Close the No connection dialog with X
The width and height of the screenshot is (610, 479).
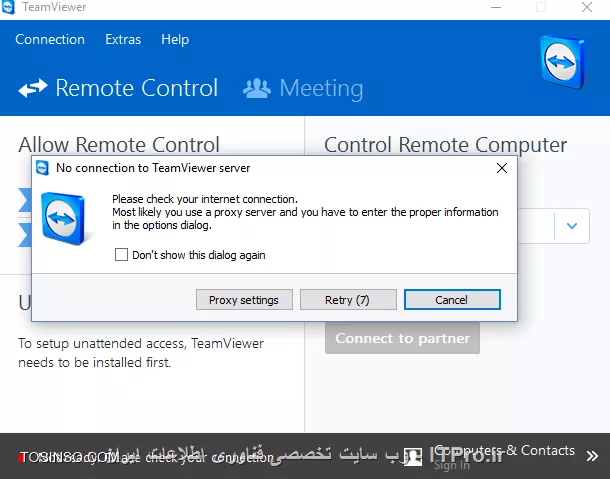coord(502,168)
